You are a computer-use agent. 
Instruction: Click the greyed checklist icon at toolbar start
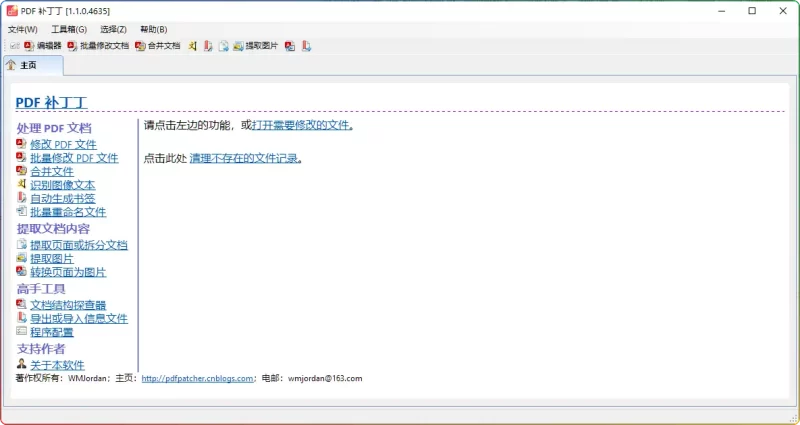tap(15, 46)
